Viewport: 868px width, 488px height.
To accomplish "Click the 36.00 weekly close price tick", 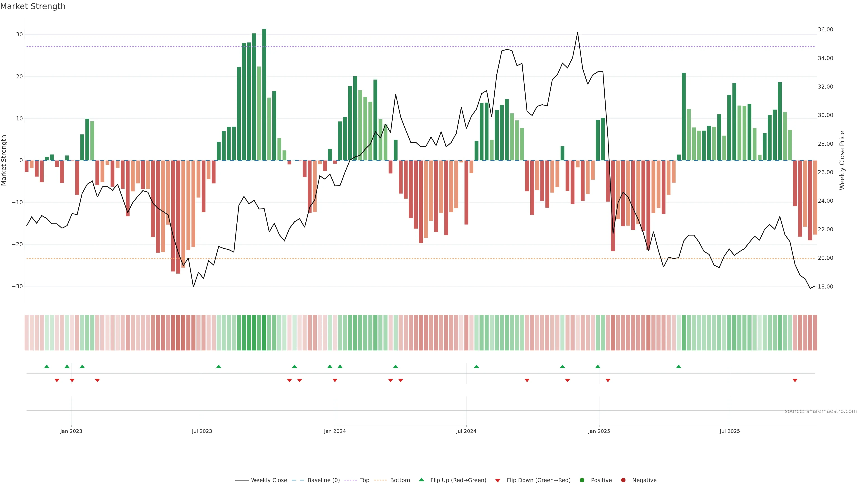I will (825, 30).
